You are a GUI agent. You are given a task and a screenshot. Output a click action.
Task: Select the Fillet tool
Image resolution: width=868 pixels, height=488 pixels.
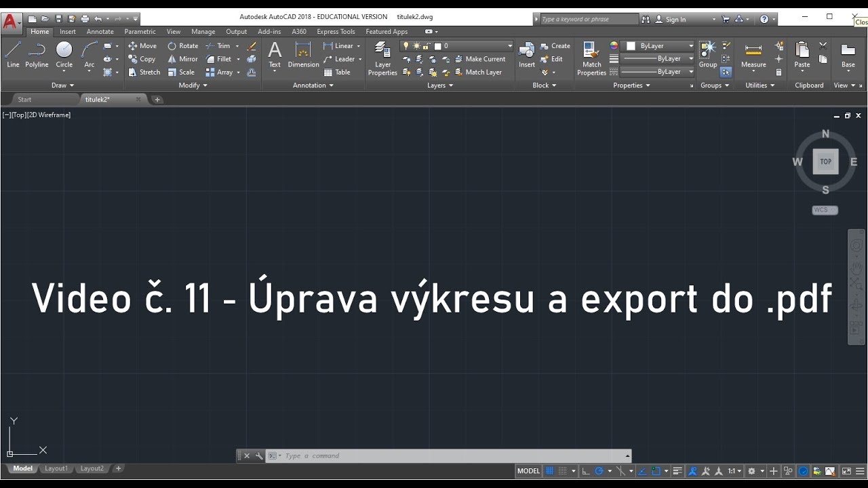(x=219, y=59)
